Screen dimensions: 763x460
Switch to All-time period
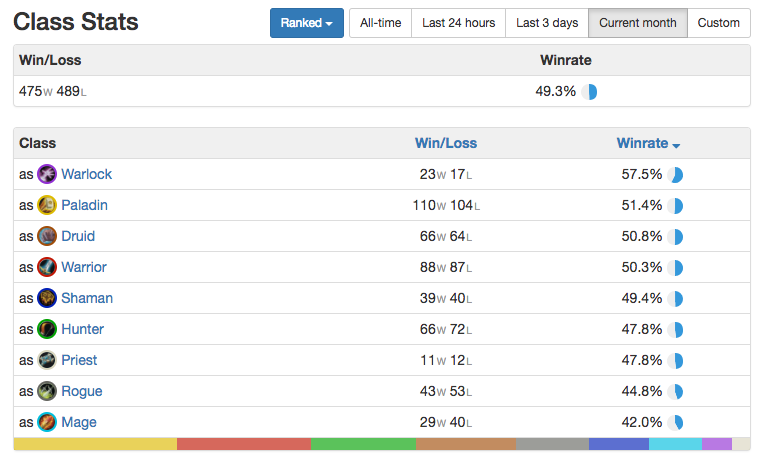[381, 23]
